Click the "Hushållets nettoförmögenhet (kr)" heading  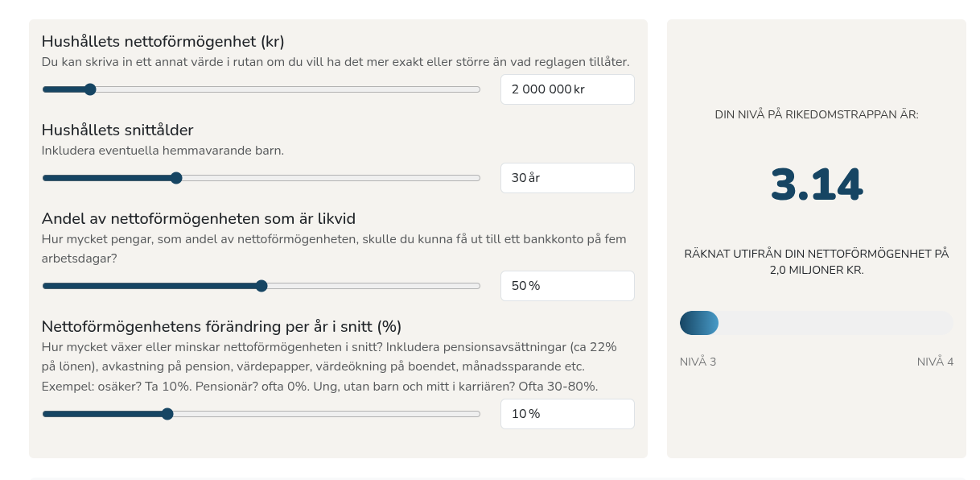(x=163, y=41)
